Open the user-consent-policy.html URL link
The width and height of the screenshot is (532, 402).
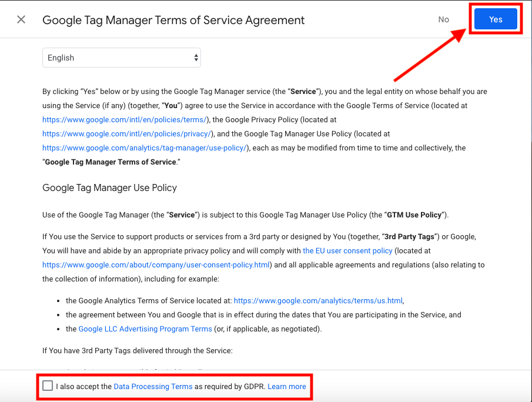(x=156, y=265)
